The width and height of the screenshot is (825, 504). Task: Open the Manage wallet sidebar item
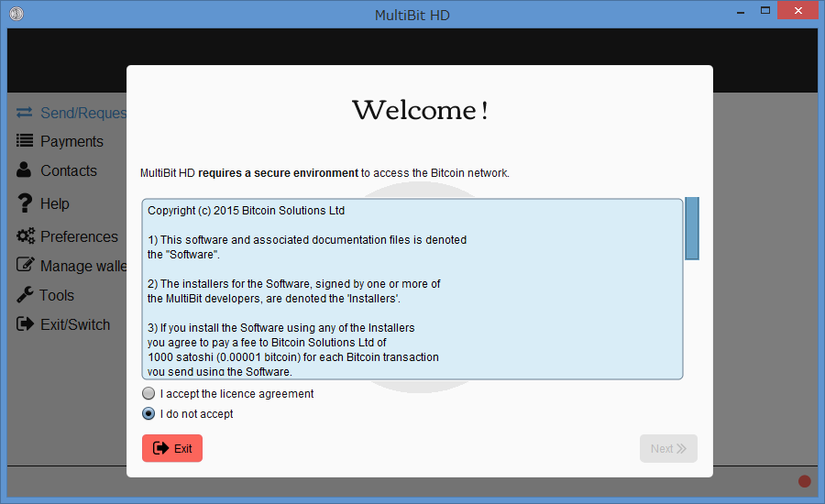pos(71,265)
